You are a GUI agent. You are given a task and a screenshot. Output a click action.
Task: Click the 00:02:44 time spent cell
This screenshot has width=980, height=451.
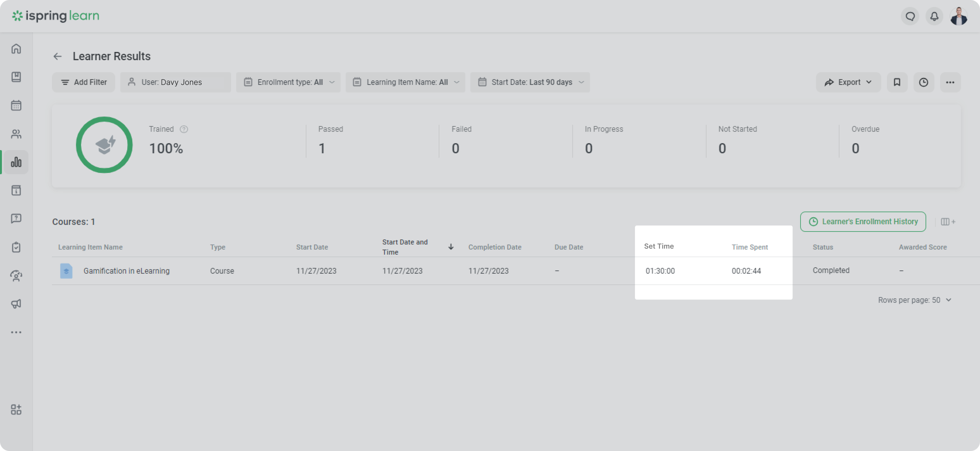click(x=746, y=271)
